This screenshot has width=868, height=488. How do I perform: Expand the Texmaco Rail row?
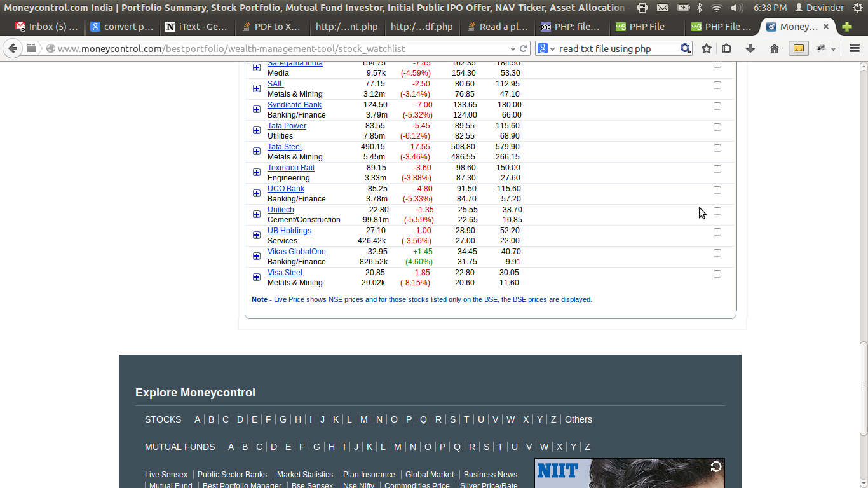257,172
